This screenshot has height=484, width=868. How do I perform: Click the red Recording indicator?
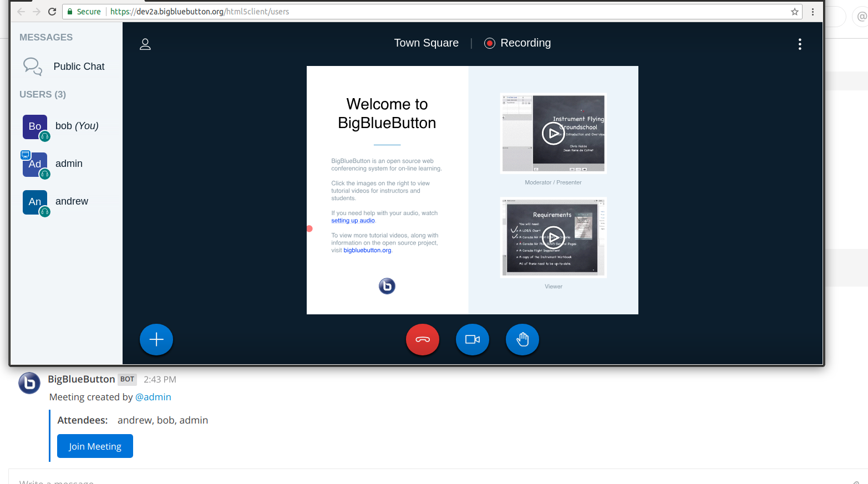(x=517, y=43)
